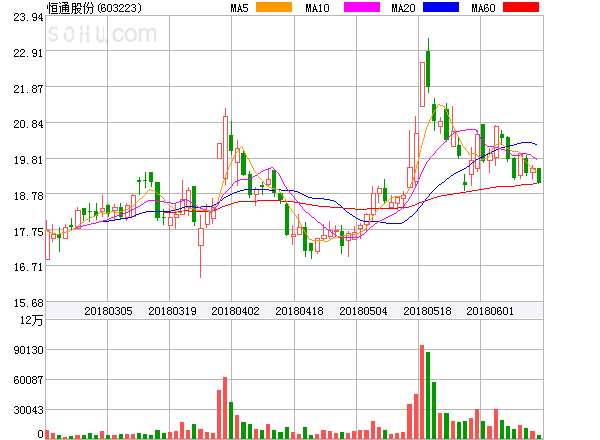Screen dimensions: 600x440
Task: Click the MA60 legend label
Action: [x=483, y=8]
